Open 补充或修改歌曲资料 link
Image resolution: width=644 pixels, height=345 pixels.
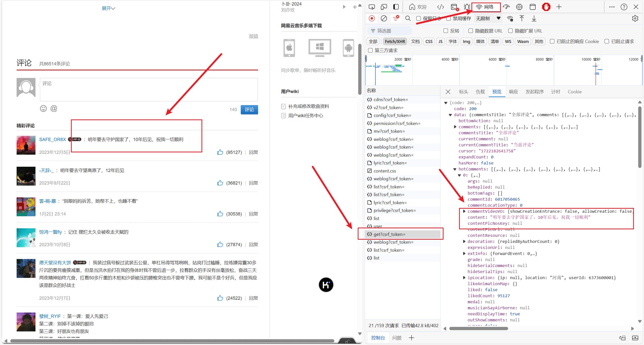pyautogui.click(x=308, y=106)
